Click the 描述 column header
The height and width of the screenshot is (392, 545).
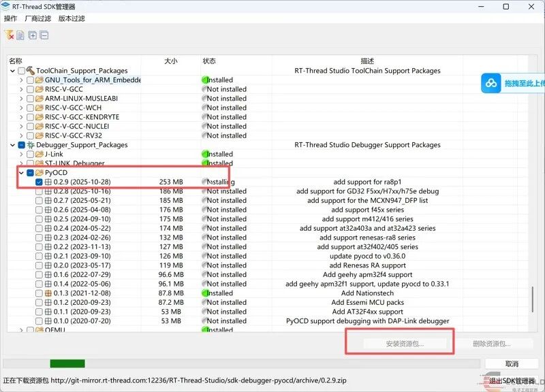(367, 61)
